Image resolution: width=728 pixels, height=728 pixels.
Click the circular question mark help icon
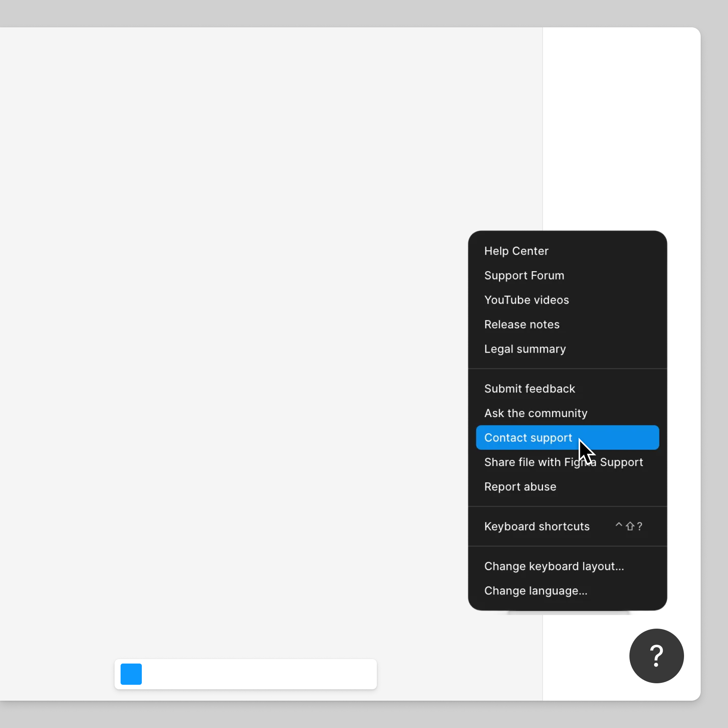coord(656,656)
